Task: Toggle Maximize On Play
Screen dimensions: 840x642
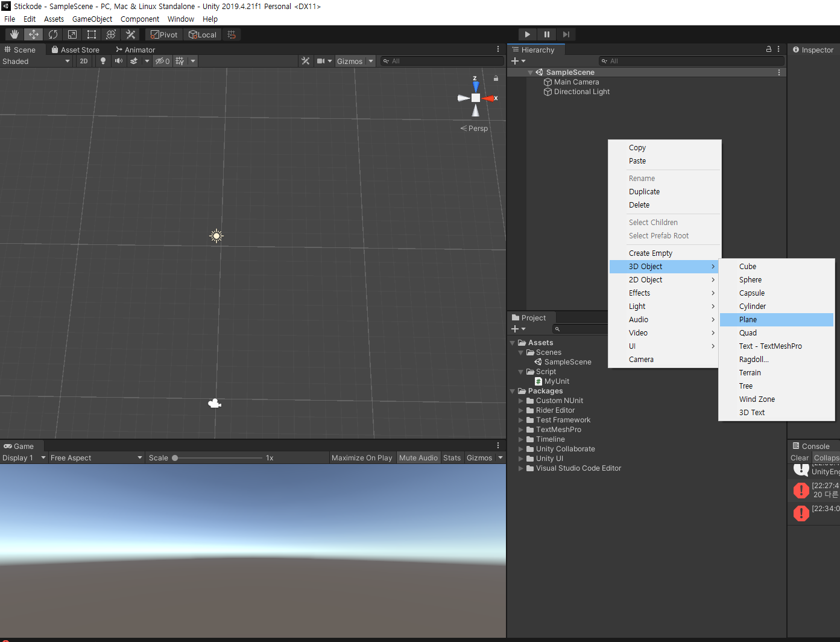Action: click(x=362, y=458)
